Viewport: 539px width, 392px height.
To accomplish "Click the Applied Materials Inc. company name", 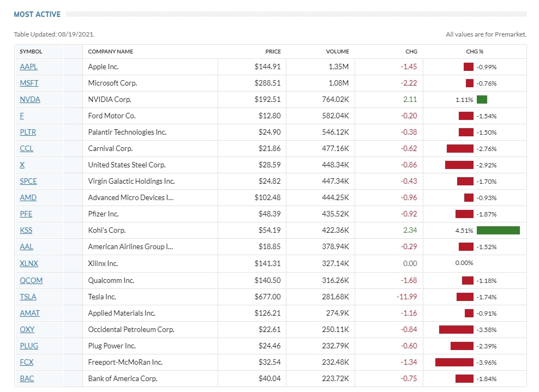I will 122,313.
